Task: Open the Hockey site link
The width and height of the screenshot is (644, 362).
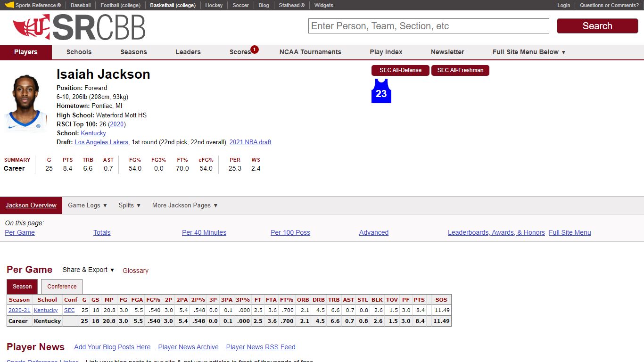Action: 214,5
